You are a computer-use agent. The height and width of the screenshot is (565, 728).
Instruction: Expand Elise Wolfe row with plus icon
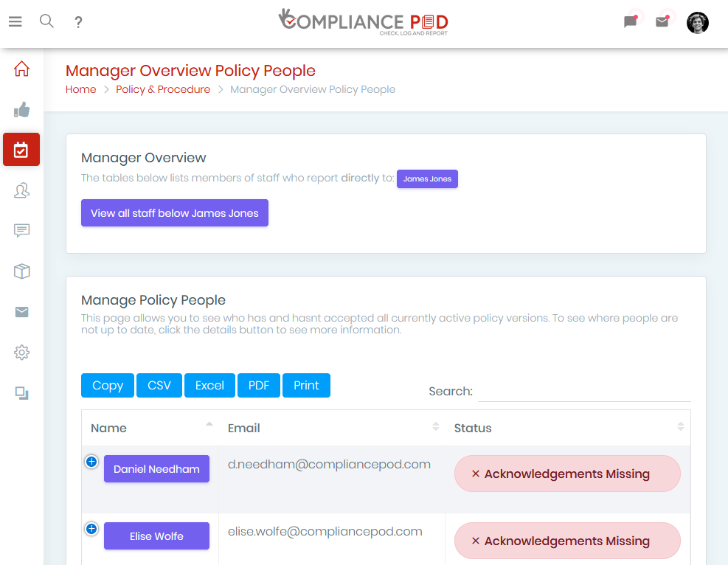(91, 529)
